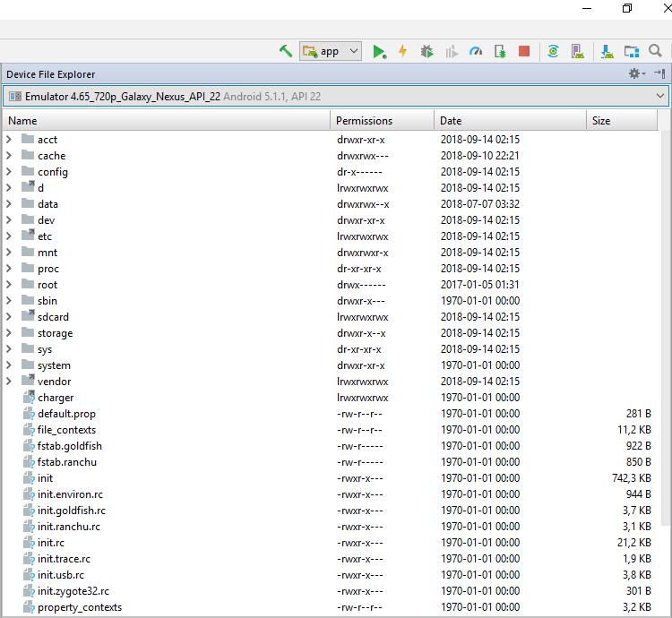Sort by the Date column header
This screenshot has width=672, height=618.
click(510, 120)
